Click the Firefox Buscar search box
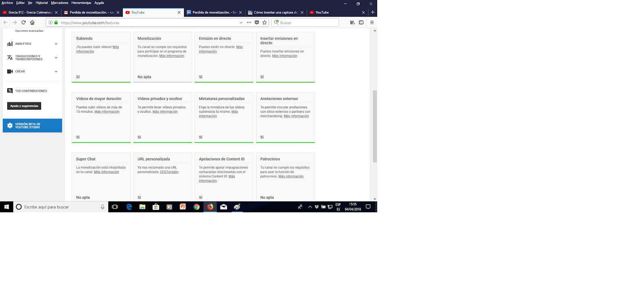This screenshot has height=282, width=644. click(305, 23)
